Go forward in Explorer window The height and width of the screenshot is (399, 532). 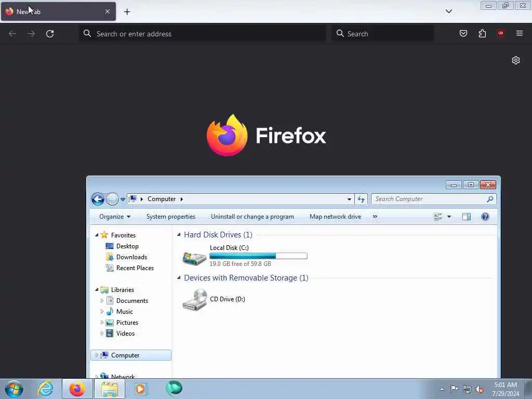tap(112, 199)
